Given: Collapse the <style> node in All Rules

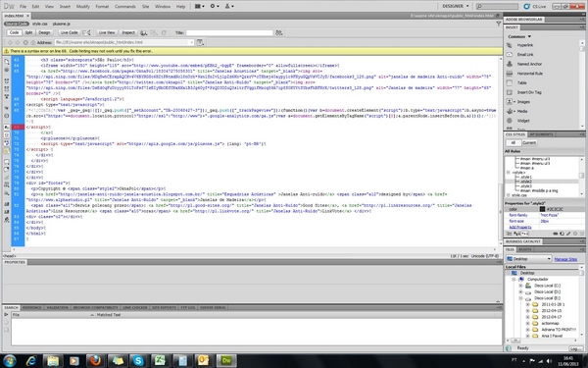Looking at the screenshot, I should 509,173.
